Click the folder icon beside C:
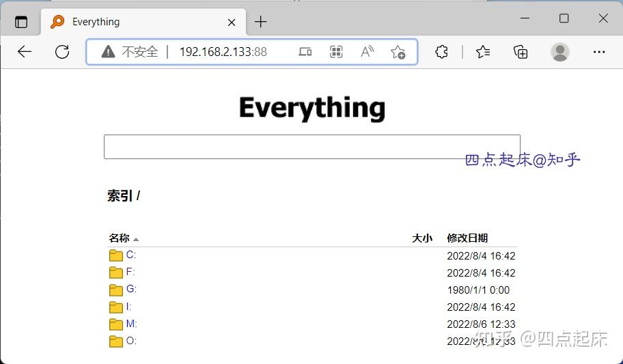The height and width of the screenshot is (364, 623). [115, 255]
